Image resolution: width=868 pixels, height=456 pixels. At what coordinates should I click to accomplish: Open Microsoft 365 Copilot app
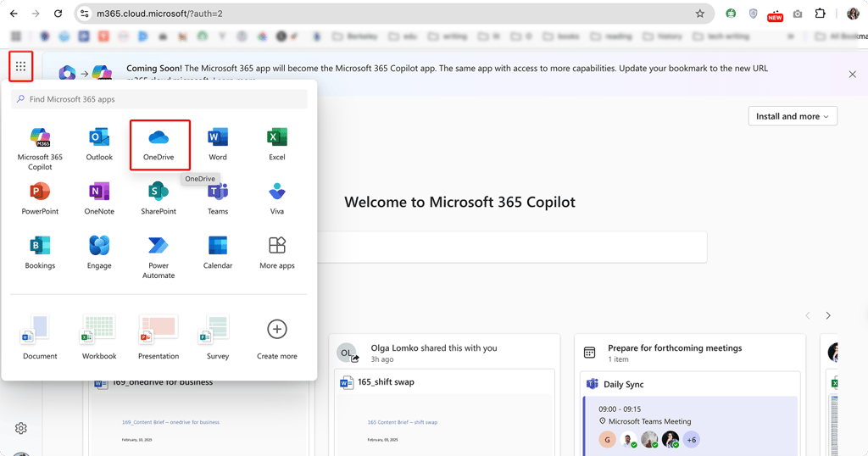click(40, 148)
